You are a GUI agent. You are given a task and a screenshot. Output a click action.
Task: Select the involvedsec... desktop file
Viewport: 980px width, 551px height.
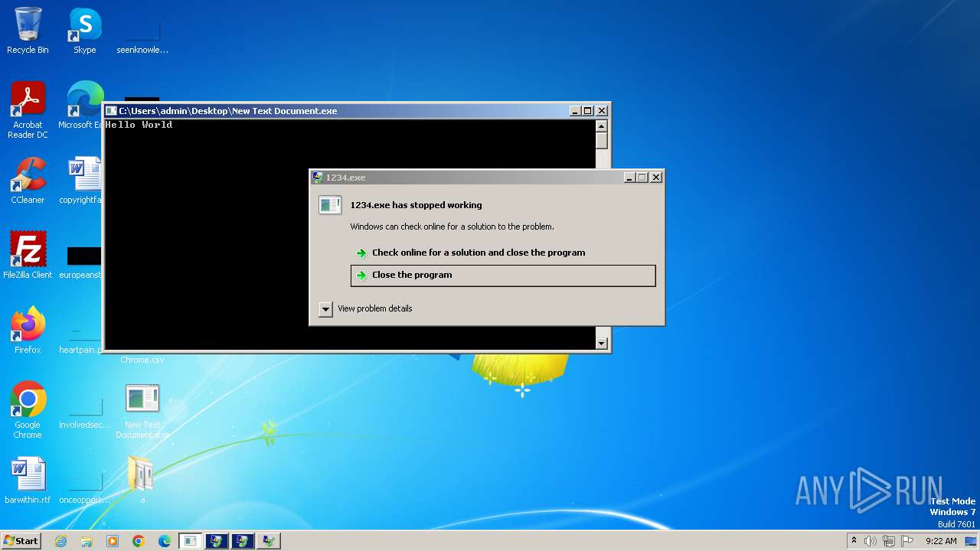pyautogui.click(x=84, y=413)
